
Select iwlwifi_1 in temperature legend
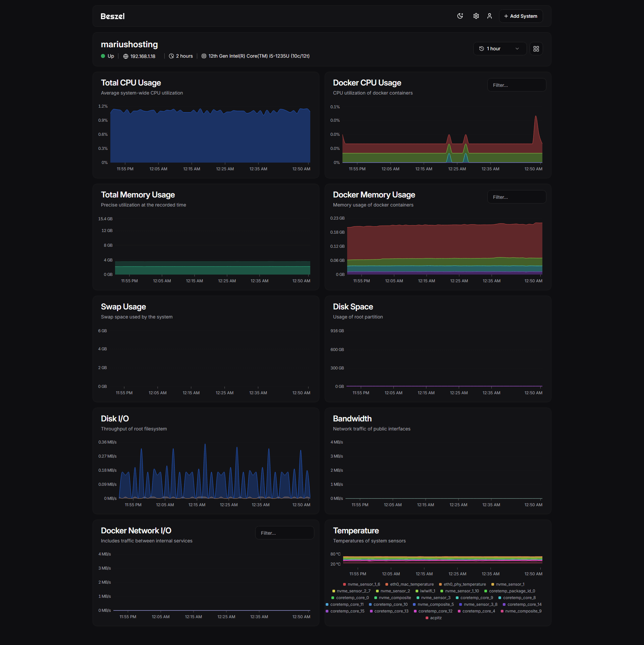click(425, 591)
